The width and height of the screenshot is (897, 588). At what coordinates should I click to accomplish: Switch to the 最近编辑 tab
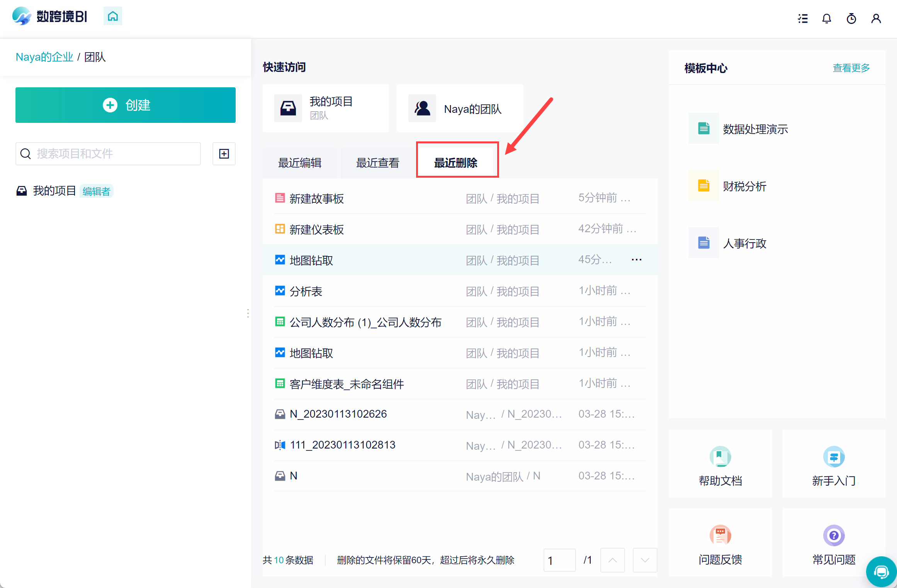pos(300,163)
